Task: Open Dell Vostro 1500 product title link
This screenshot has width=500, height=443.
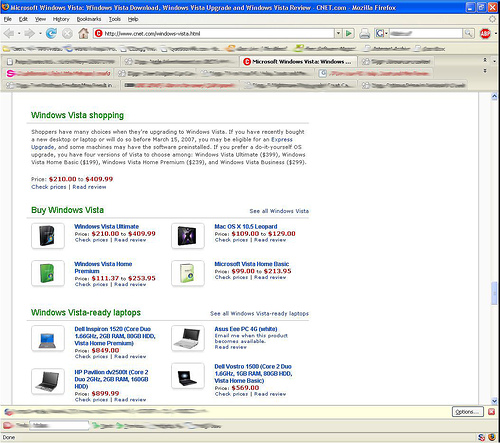Action: (x=253, y=373)
